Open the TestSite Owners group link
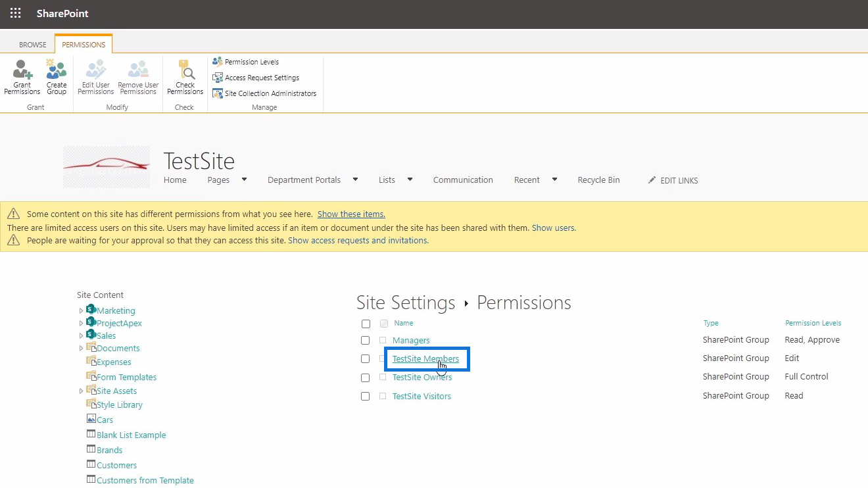Viewport: 868px width, 488px height. pos(422,377)
